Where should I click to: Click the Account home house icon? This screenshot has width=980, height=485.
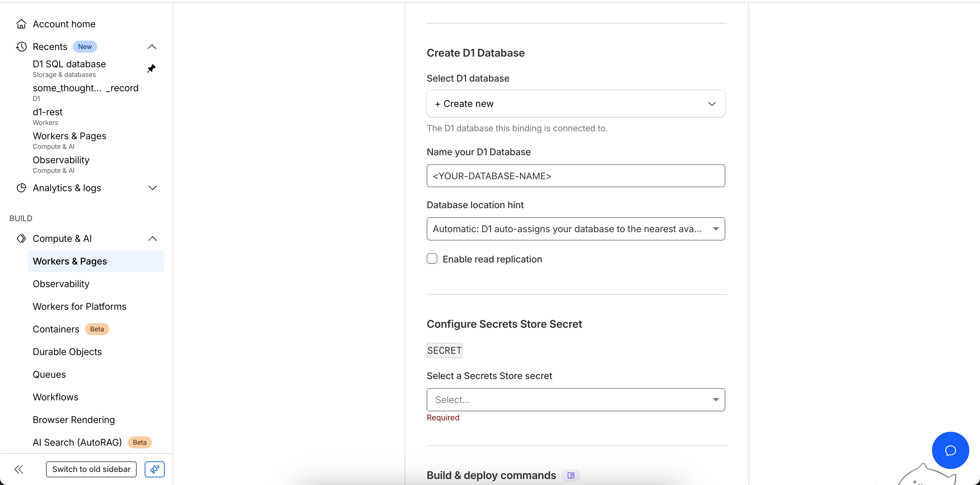[x=21, y=24]
